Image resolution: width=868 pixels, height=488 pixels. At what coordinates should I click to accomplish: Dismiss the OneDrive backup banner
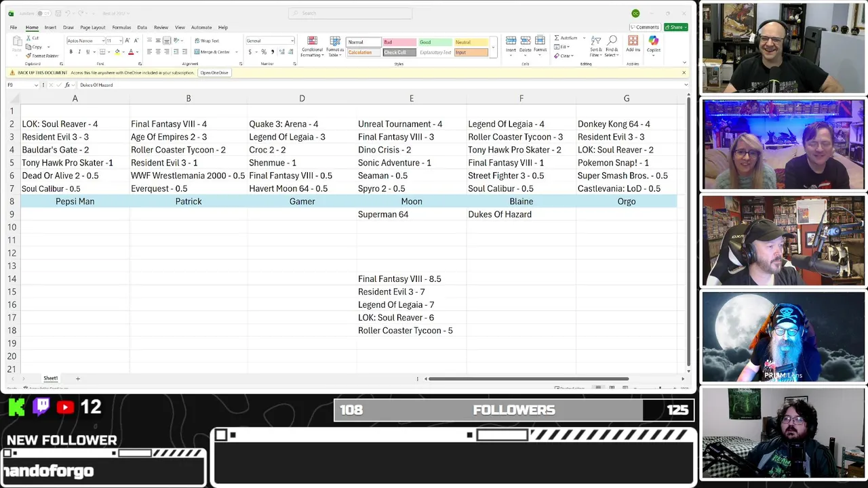[684, 73]
